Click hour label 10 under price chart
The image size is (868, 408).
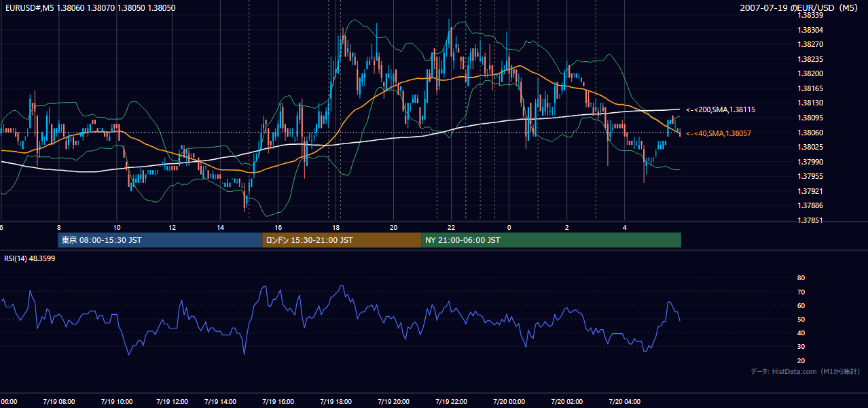click(x=116, y=227)
